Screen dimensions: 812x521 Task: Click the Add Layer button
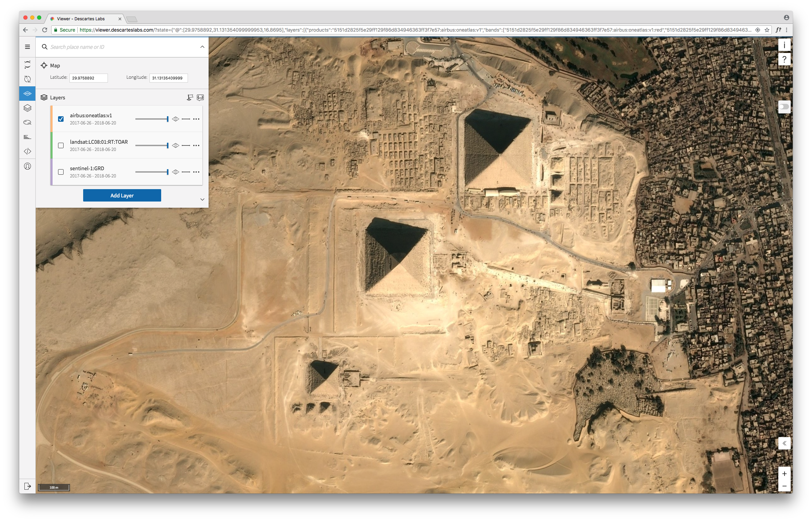122,195
